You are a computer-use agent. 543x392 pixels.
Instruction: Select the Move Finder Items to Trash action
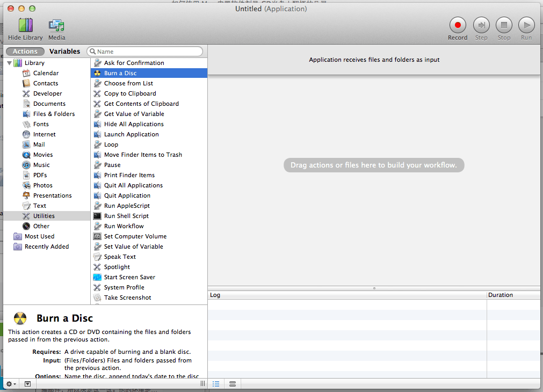point(149,155)
